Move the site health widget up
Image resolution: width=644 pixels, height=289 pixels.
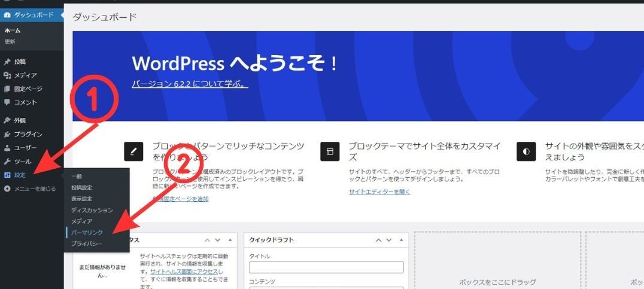pyautogui.click(x=208, y=240)
